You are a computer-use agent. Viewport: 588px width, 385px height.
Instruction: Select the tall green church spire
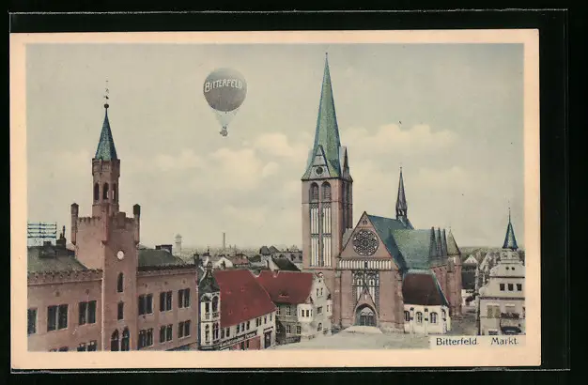pos(327,117)
